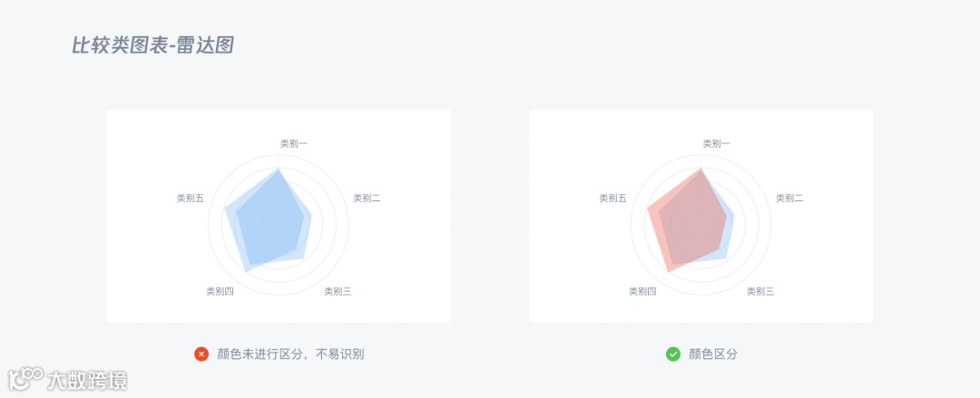Select 类别一 label on right radar chart
This screenshot has height=398, width=980.
click(x=716, y=144)
